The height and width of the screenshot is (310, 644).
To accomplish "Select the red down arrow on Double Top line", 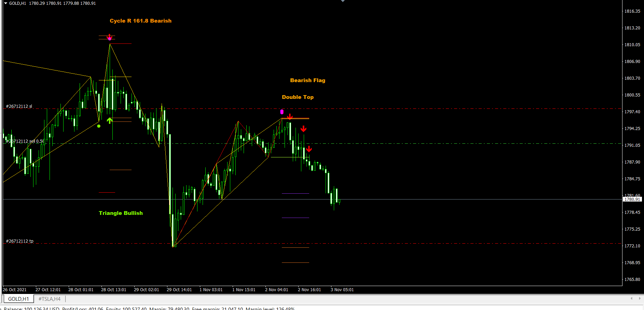I will [x=289, y=117].
